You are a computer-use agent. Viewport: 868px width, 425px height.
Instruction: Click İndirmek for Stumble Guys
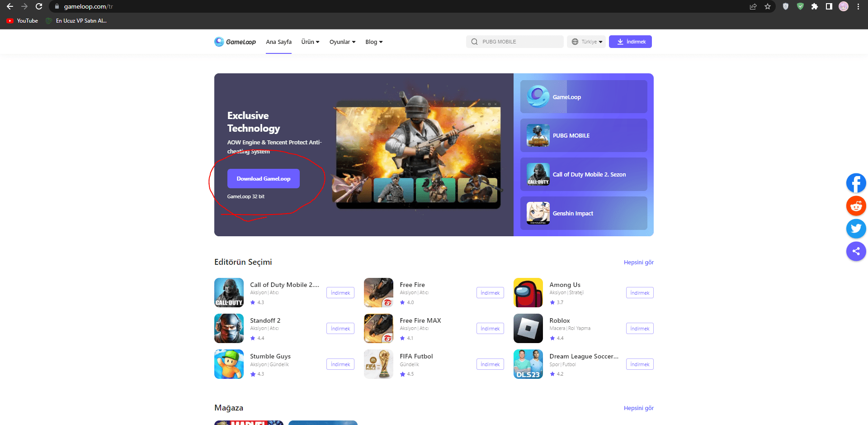[340, 364]
